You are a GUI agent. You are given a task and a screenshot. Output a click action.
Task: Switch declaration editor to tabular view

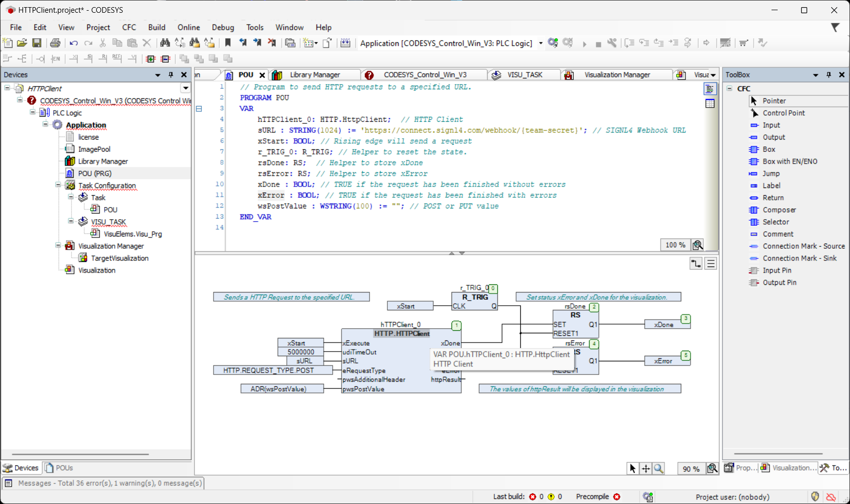[710, 103]
